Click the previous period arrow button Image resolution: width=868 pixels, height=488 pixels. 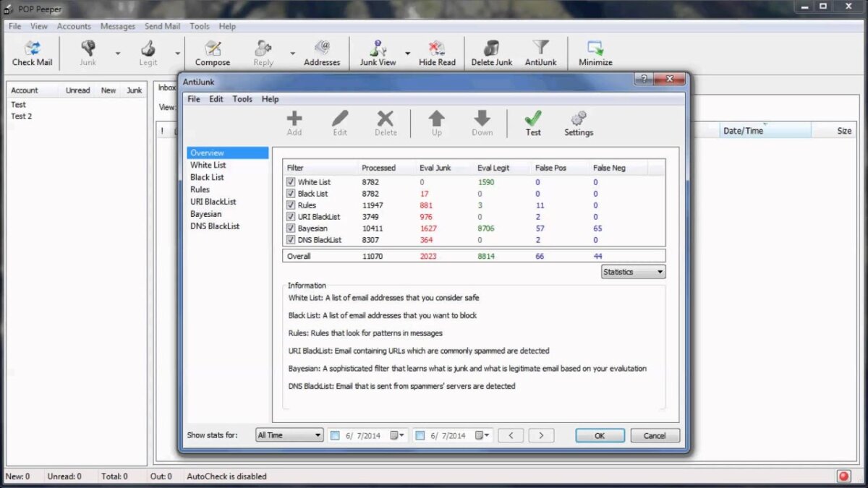pyautogui.click(x=511, y=435)
